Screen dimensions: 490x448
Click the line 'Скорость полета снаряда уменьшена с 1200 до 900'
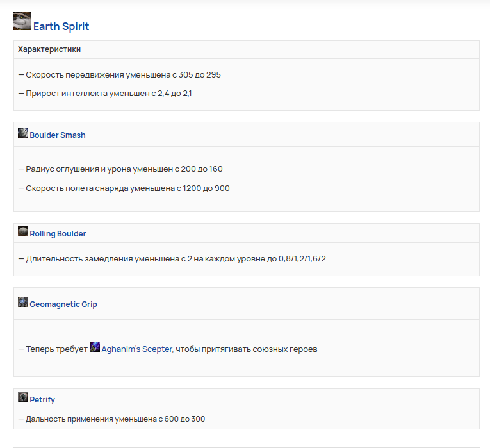124,188
